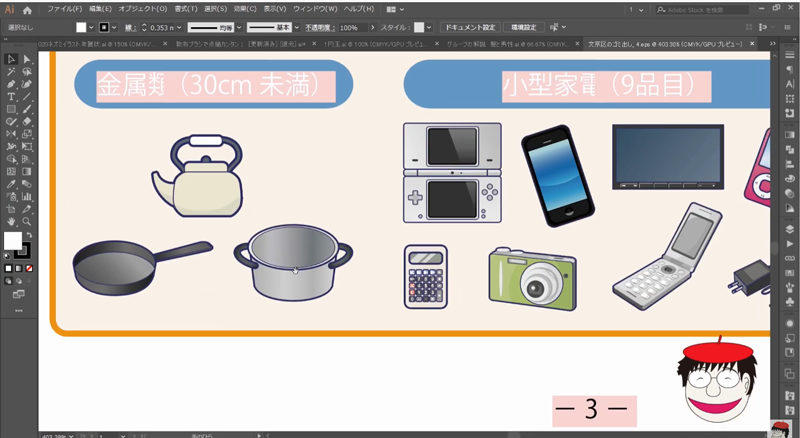Swap fill and stroke colors
This screenshot has width=800, height=438.
(29, 235)
